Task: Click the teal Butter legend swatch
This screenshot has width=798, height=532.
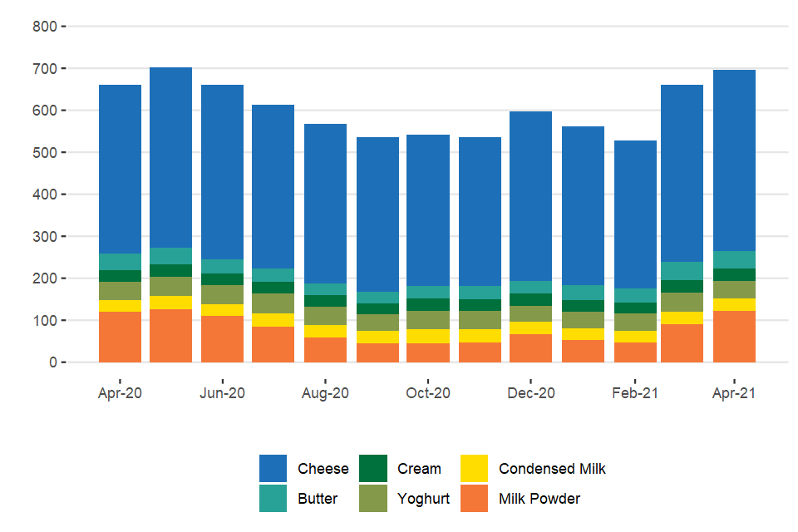Action: 273,499
